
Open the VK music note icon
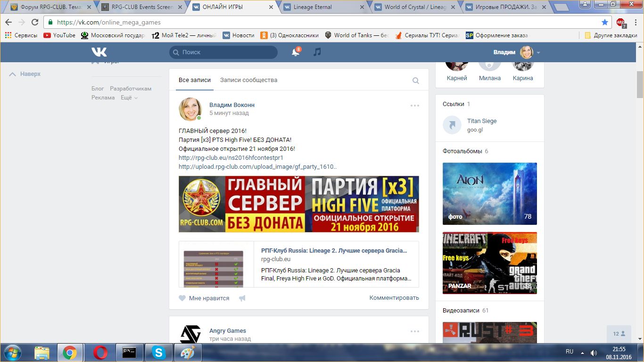coord(317,52)
